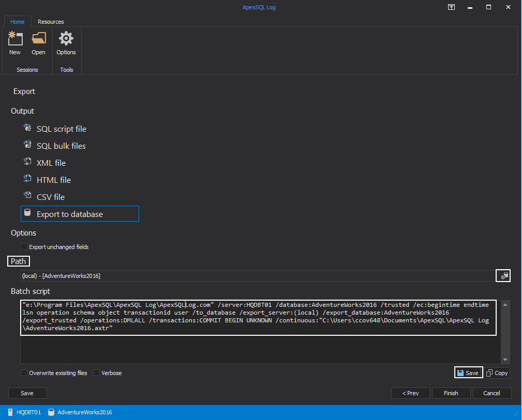Switch to the Resources tab
This screenshot has width=522, height=420.
point(51,22)
